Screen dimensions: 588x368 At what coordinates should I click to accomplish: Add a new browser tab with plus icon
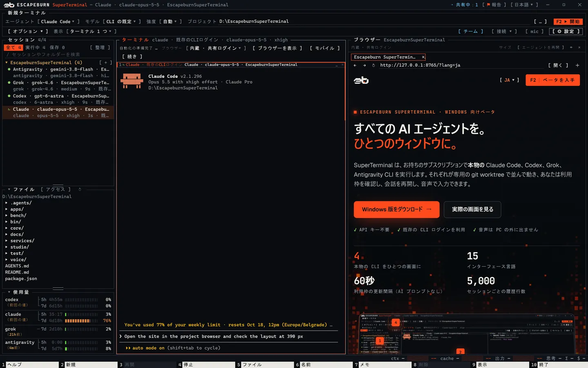[x=577, y=65]
